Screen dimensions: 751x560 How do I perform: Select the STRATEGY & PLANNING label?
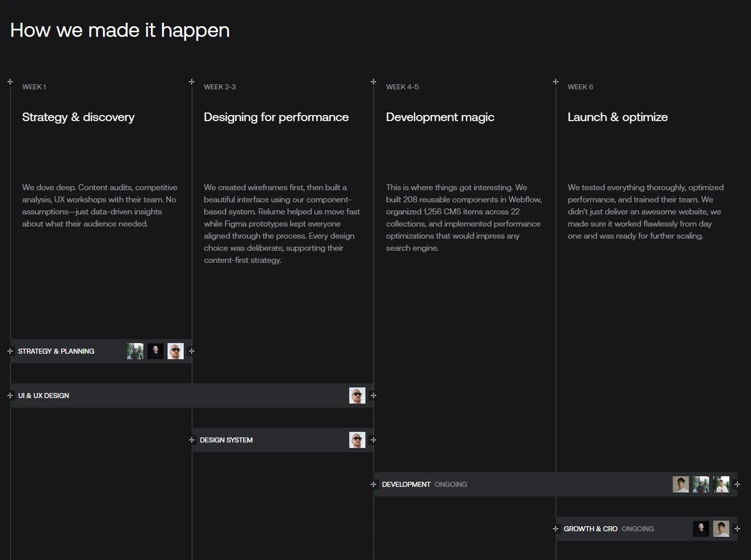coord(56,351)
